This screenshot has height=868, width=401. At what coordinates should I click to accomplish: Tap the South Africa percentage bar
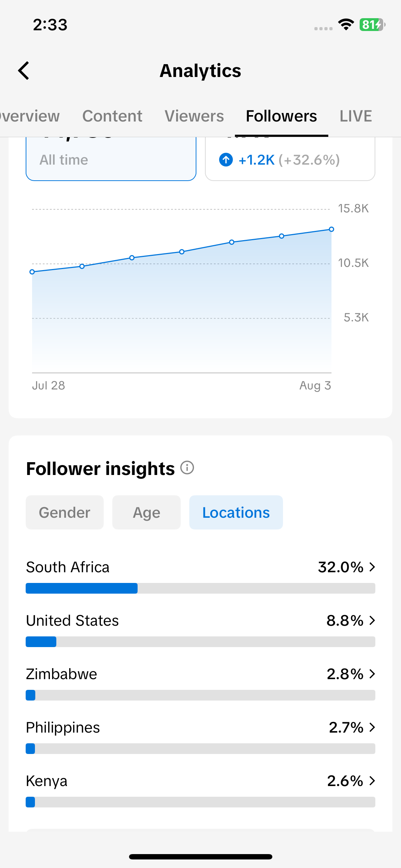coord(200,588)
